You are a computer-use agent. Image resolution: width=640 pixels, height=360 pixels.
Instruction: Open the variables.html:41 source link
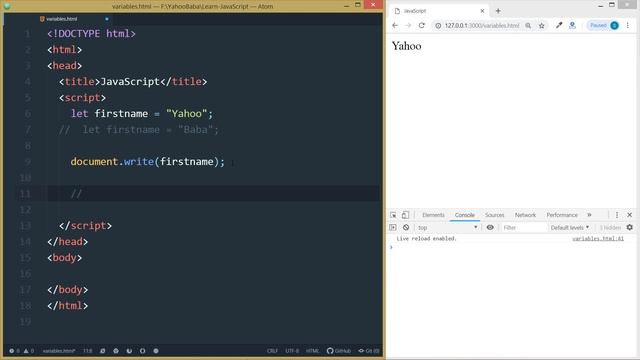point(598,238)
